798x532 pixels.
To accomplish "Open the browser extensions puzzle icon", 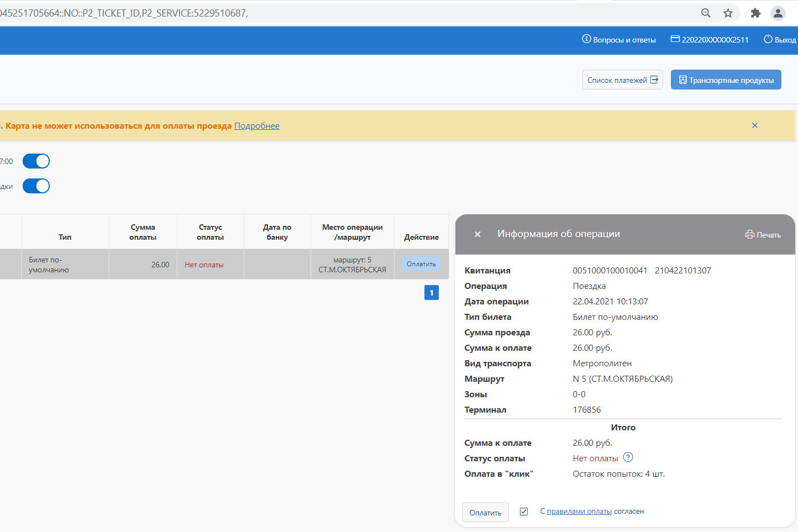I will [755, 13].
